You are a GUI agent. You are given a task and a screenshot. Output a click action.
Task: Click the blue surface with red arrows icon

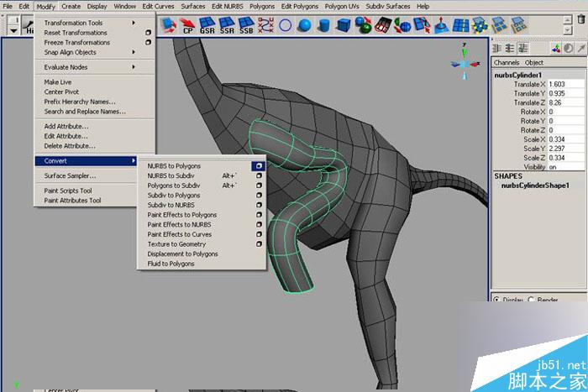point(168,25)
